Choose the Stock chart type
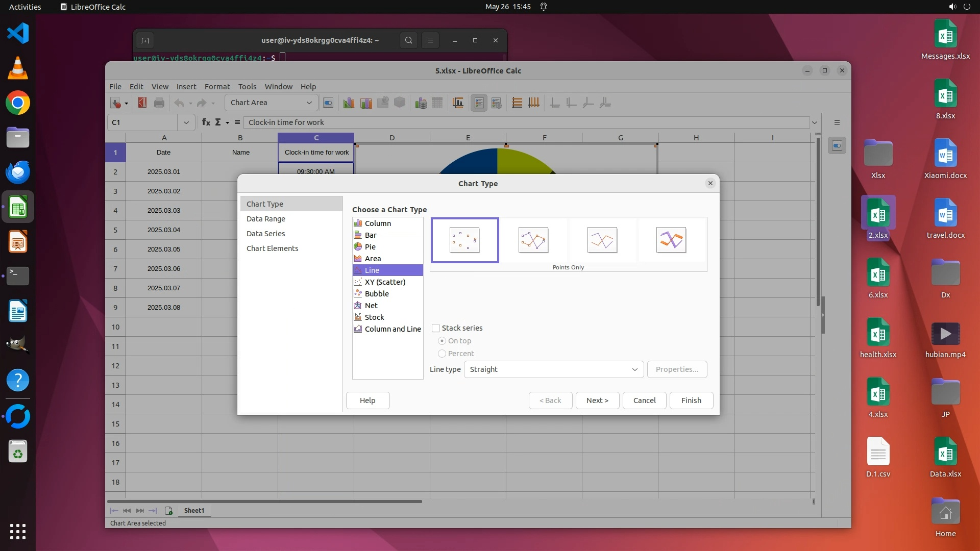This screenshot has width=980, height=551. click(x=374, y=317)
